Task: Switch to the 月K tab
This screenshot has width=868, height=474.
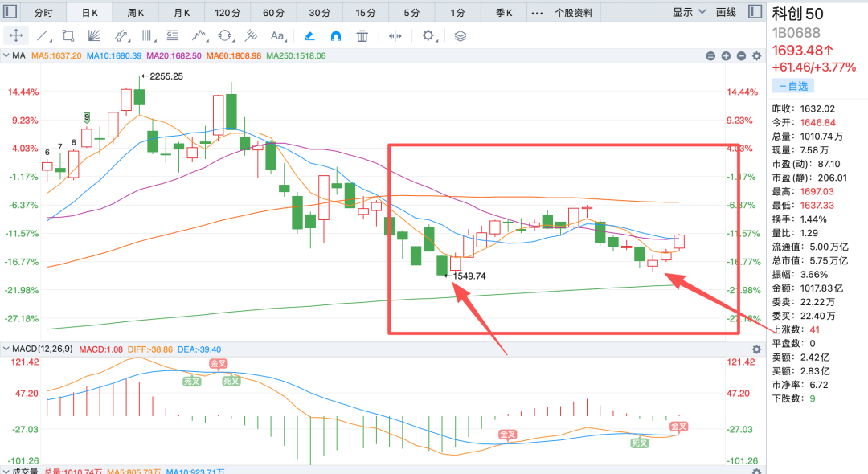Action: click(182, 13)
